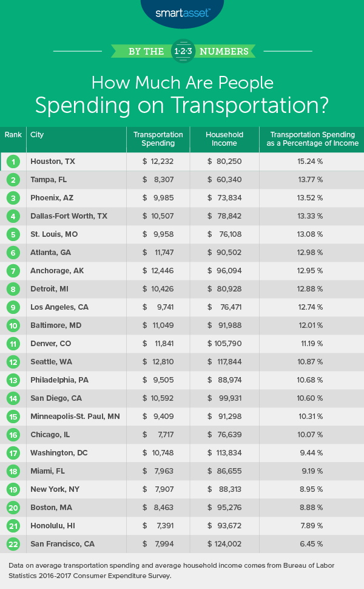This screenshot has height=589, width=364.
Task: Select the City column header
Action: tap(37, 135)
